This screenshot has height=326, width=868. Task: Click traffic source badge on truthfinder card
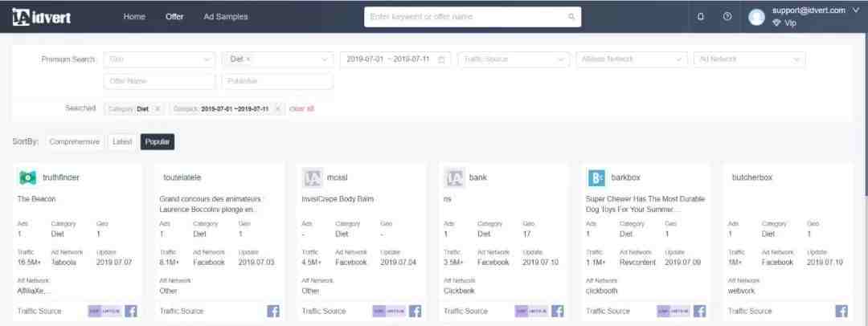pos(104,311)
